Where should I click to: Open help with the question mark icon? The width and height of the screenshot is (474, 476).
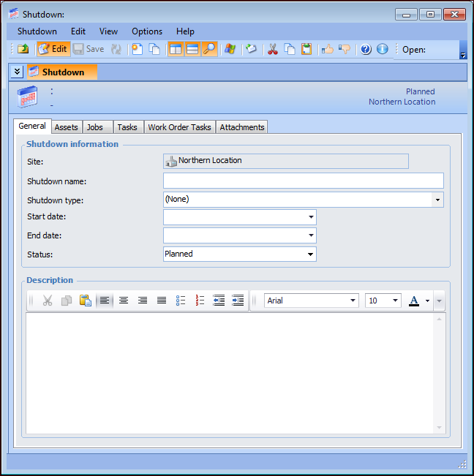point(366,49)
